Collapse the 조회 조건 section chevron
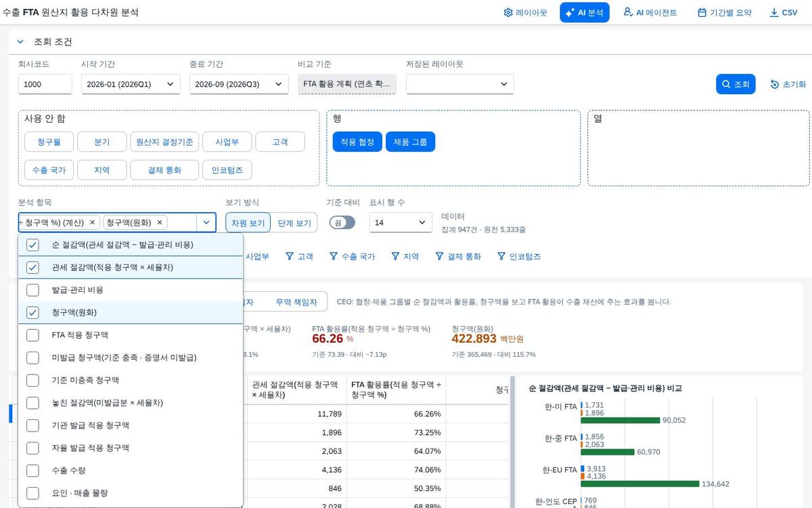The width and height of the screenshot is (812, 508). pyautogui.click(x=20, y=42)
